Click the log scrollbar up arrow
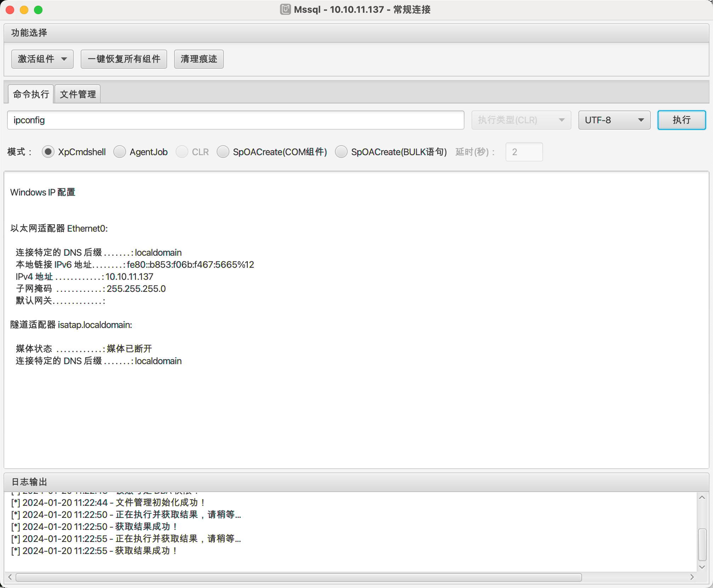The height and width of the screenshot is (588, 713). pos(702,498)
